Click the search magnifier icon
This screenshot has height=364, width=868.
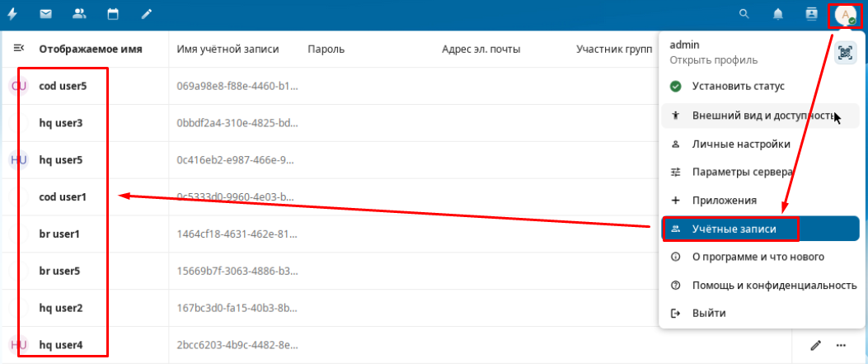[x=744, y=14]
